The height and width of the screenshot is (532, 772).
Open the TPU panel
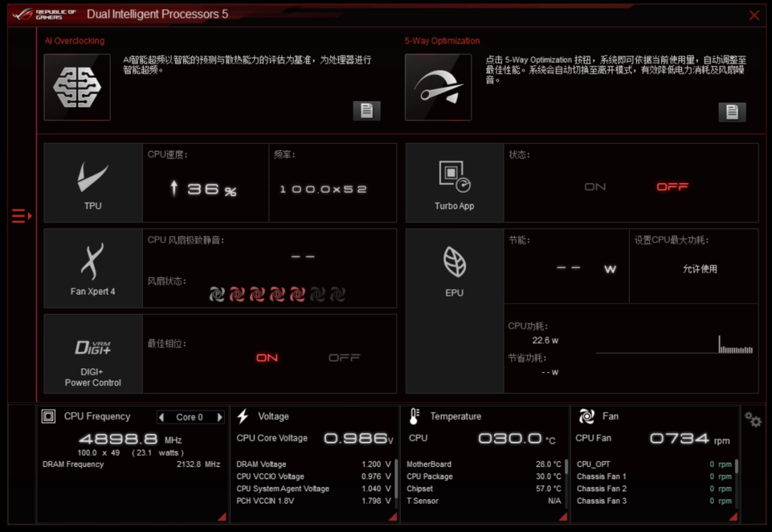click(x=93, y=183)
